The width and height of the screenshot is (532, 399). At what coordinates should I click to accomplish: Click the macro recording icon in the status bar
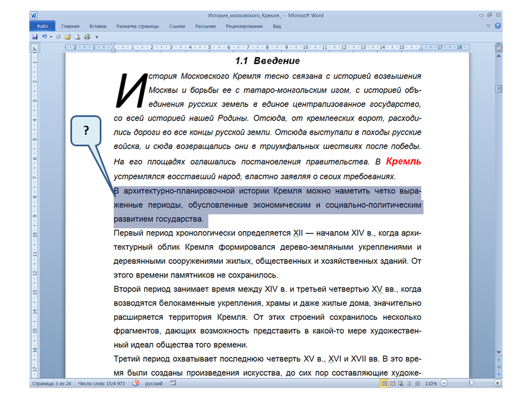(173, 383)
